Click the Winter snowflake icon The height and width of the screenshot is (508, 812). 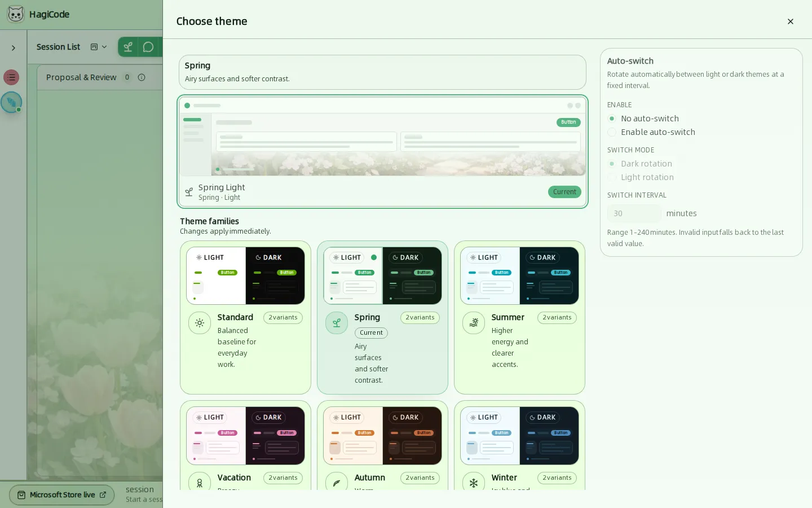click(x=474, y=483)
